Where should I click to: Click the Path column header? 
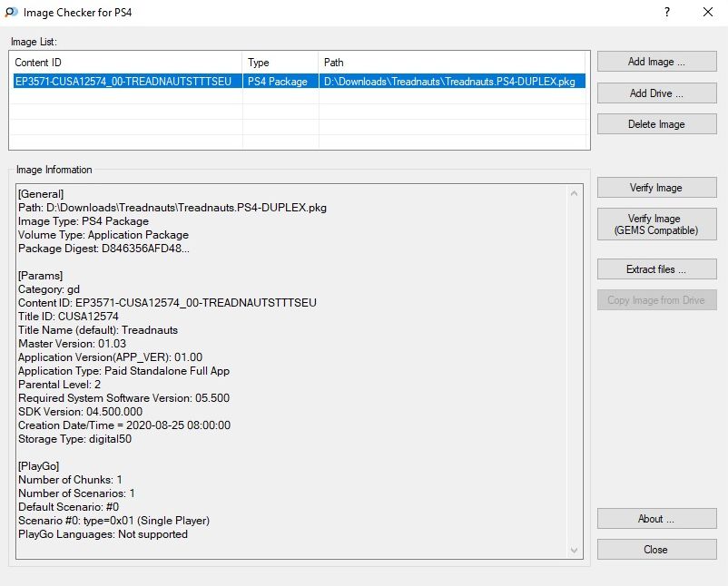pyautogui.click(x=452, y=63)
